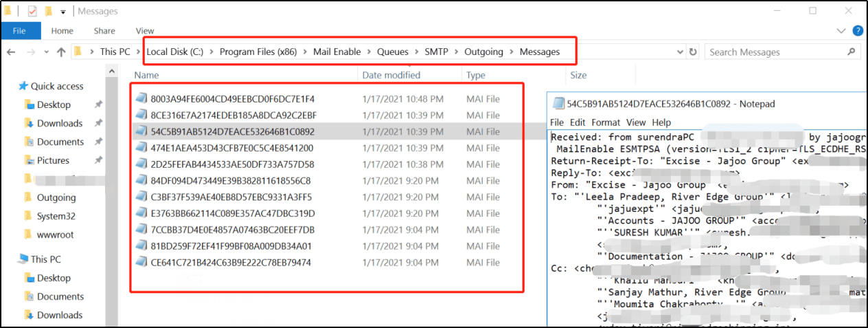The image size is (868, 328).
Task: Click the properties checkmark icon in title bar
Action: pos(32,11)
